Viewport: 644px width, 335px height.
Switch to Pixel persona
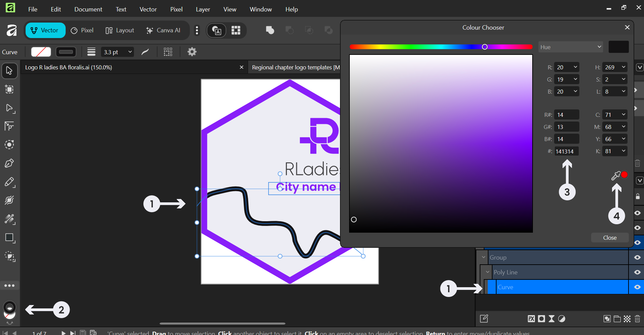click(82, 30)
